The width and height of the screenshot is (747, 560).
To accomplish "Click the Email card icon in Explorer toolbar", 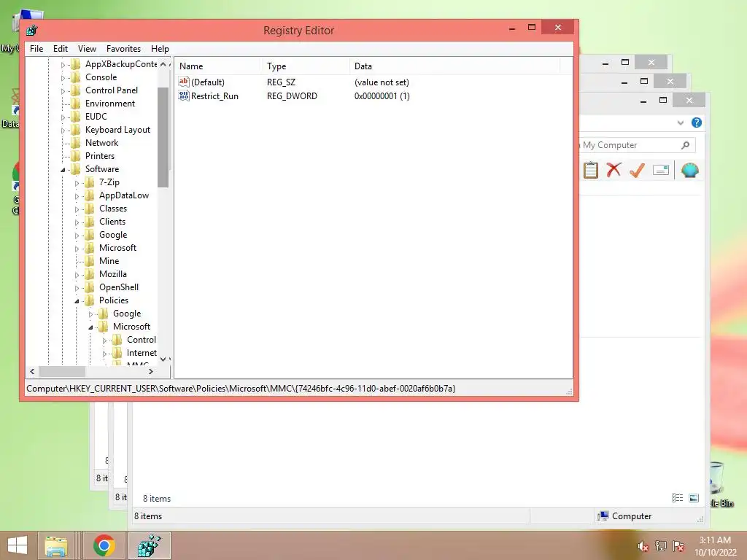I will click(x=661, y=170).
